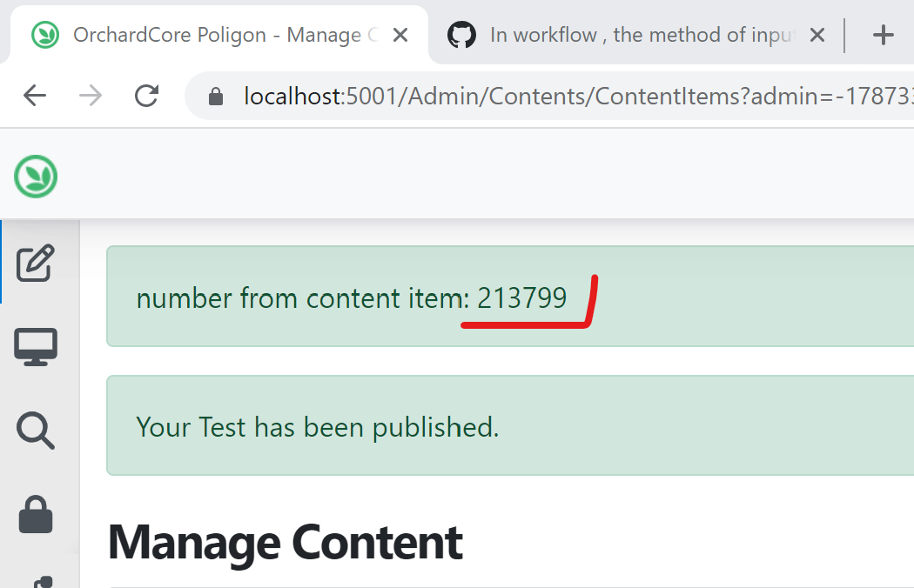This screenshot has height=588, width=914.
Task: View site info via address bar padlock
Action: click(215, 96)
